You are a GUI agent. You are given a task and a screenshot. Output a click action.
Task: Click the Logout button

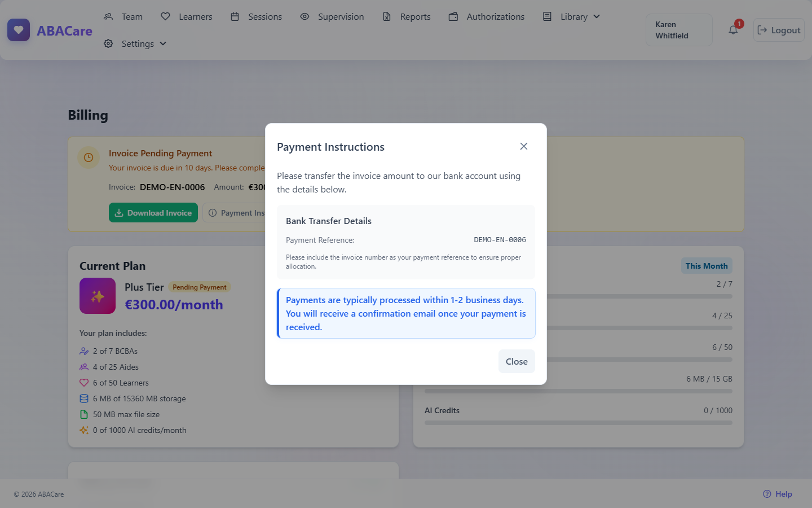tap(779, 30)
